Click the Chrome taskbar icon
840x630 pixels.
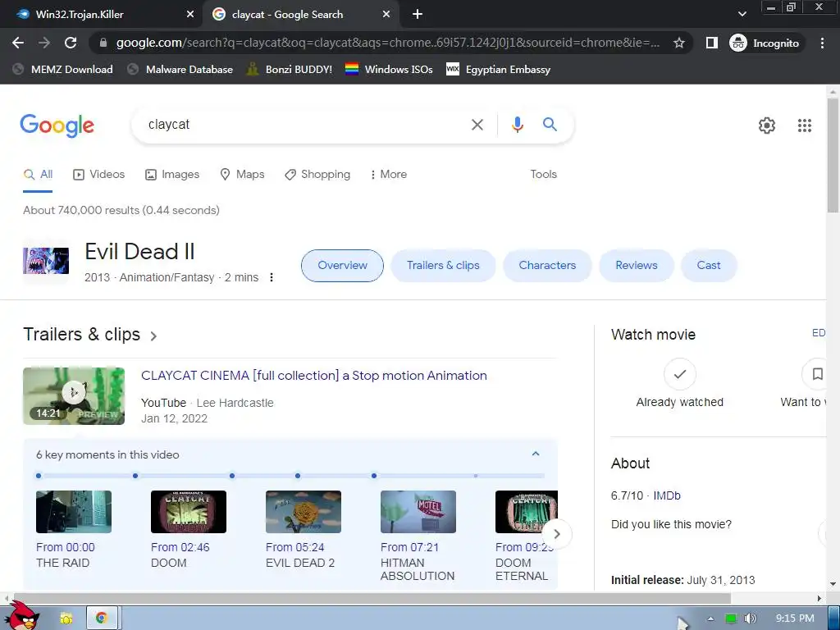(x=102, y=618)
